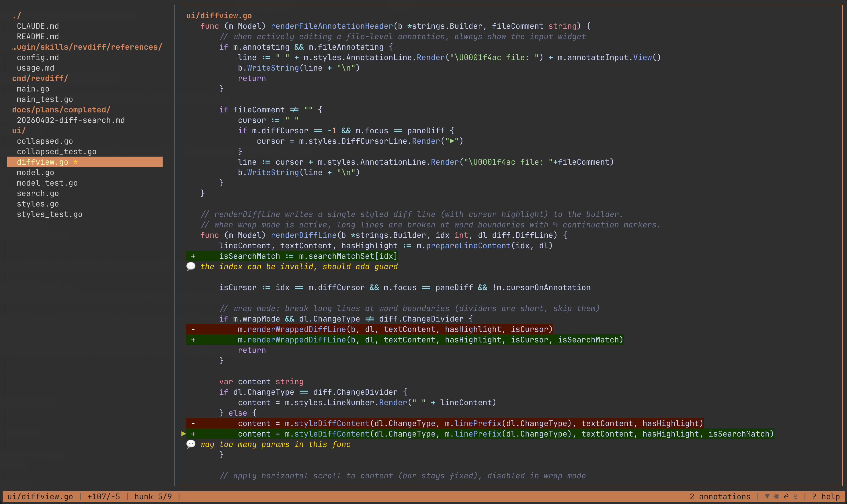This screenshot has height=504, width=847.
Task: Click the '2 annotations' counter in status bar
Action: click(x=720, y=496)
